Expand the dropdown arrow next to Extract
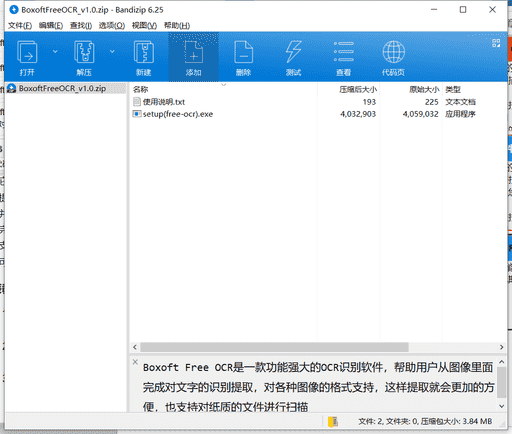 coord(112,51)
